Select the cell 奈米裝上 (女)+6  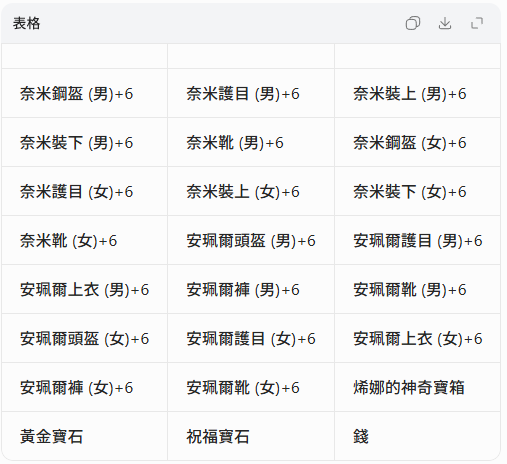tap(251, 191)
